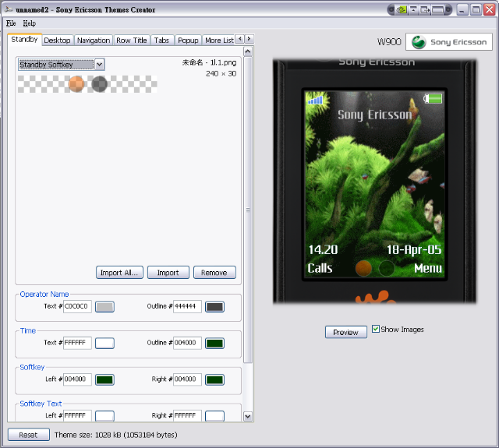Click the Menu softkey text on phone
The width and height of the screenshot is (499, 448).
(x=428, y=268)
